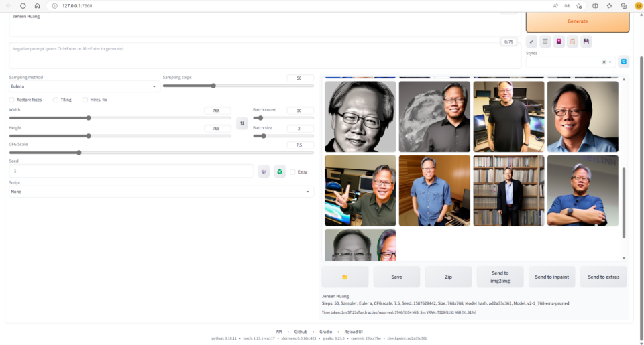644x345 pixels.
Task: Click the gallery vertical scrollbar
Action: 624,203
